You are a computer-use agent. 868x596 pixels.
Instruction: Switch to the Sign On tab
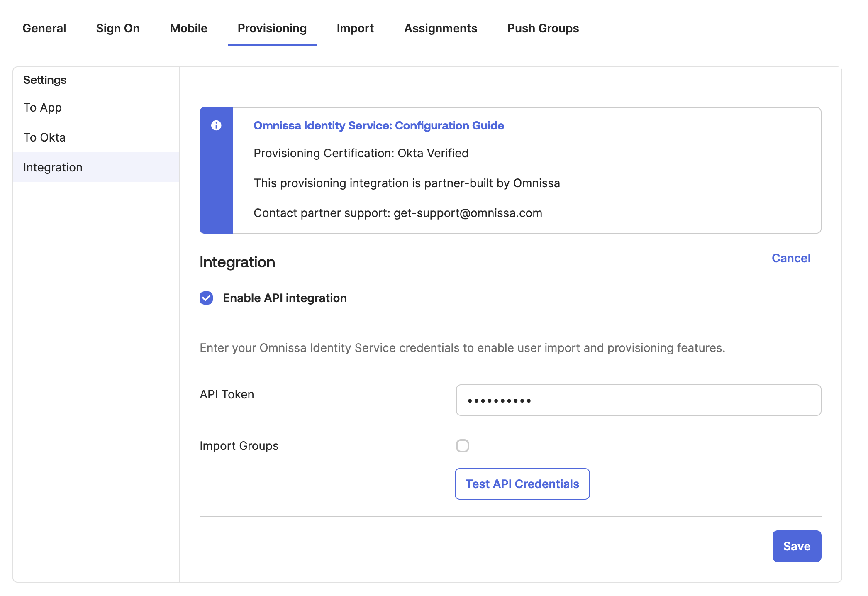118,28
